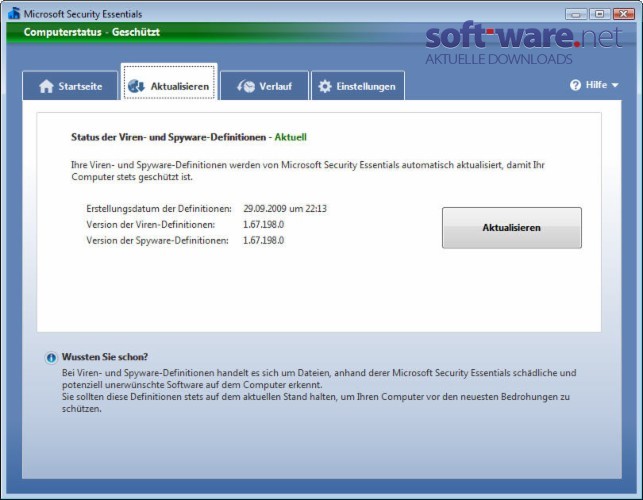The height and width of the screenshot is (500, 643).
Task: Click the Wussten Sie schon? heading
Action: 105,357
